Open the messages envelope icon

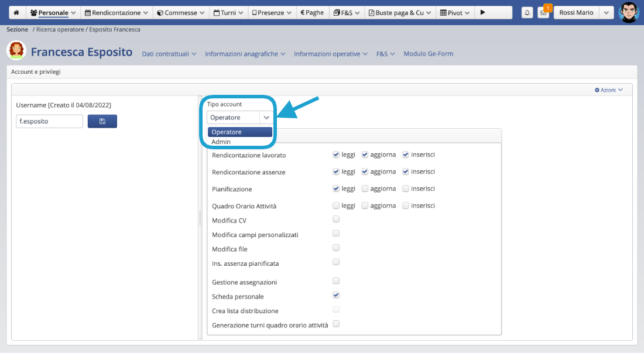tap(543, 12)
